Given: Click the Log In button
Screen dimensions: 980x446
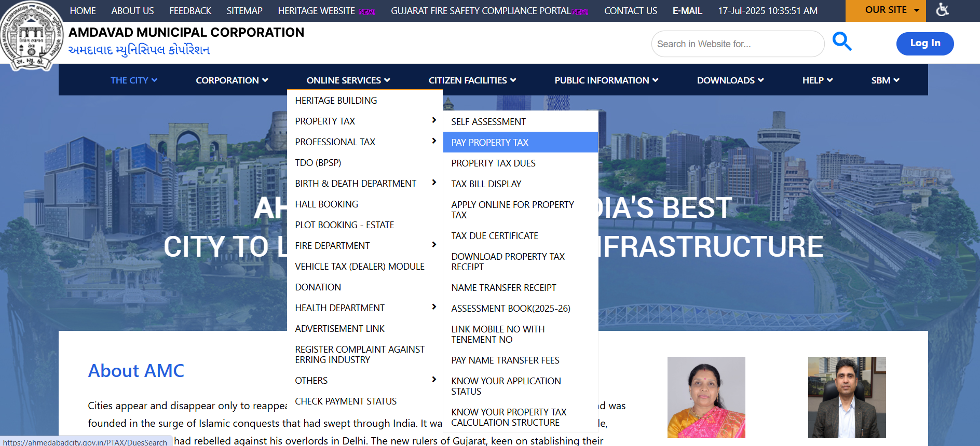Looking at the screenshot, I should pos(925,44).
